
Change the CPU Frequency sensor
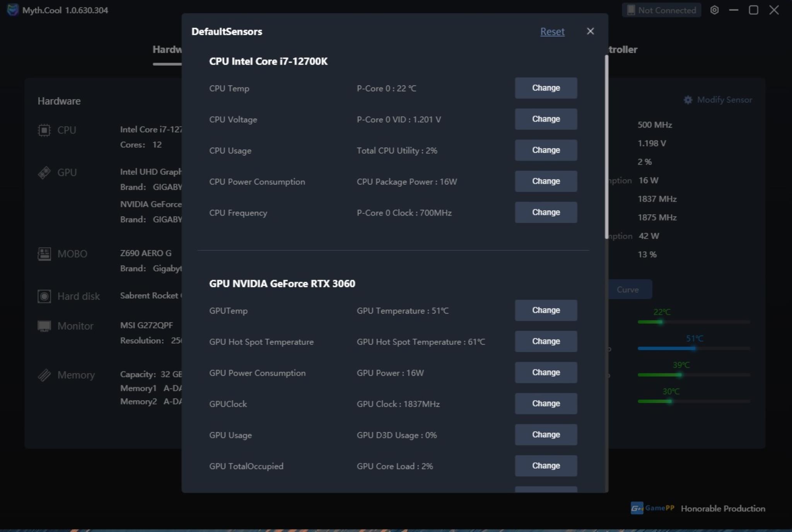(x=546, y=213)
